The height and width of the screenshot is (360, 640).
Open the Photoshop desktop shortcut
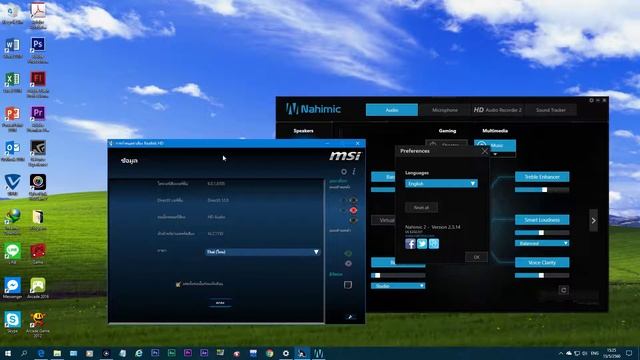(38, 50)
